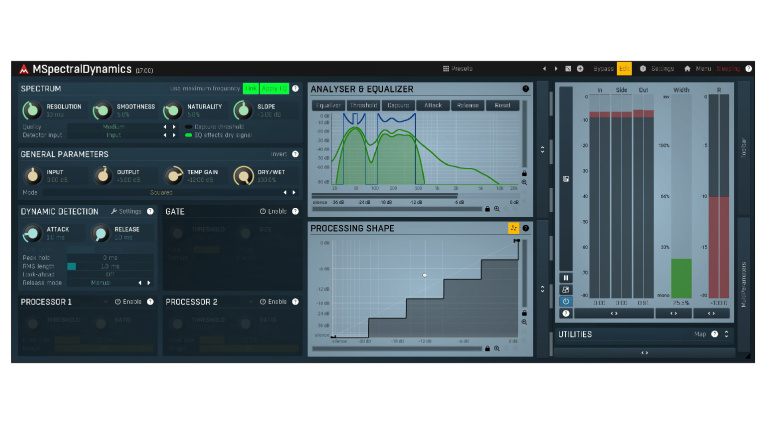Open help for Processor 1 section
This screenshot has height=424, width=768.
150,302
